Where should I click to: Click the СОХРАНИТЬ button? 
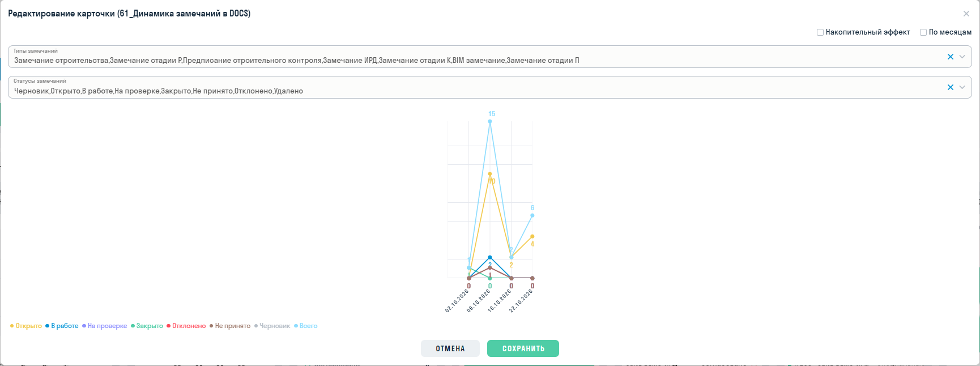(x=523, y=348)
